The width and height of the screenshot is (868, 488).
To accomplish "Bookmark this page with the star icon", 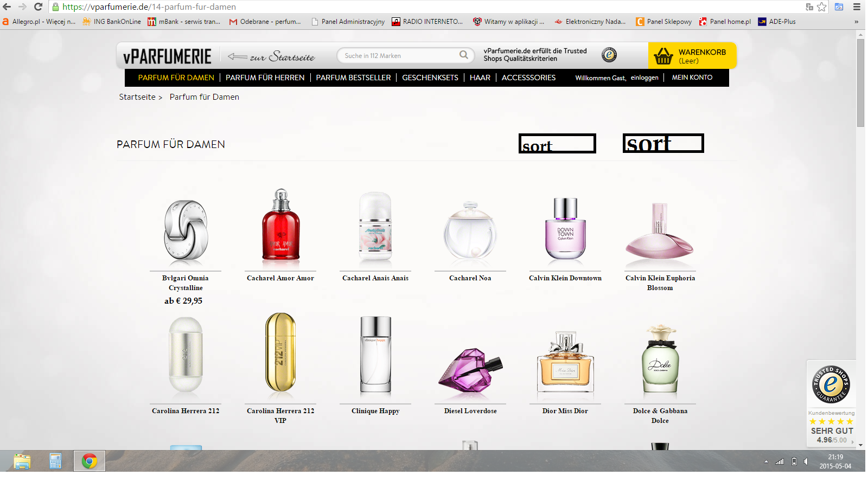I will [x=822, y=7].
